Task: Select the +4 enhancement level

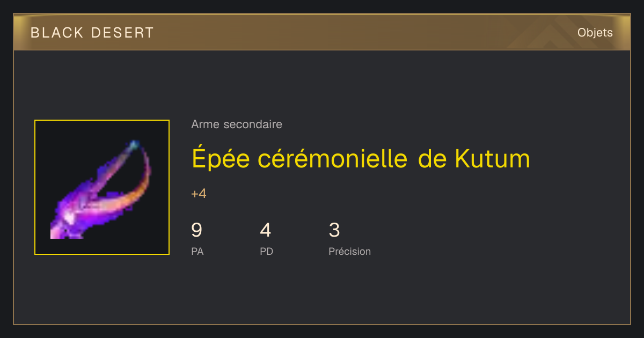Action: [199, 194]
